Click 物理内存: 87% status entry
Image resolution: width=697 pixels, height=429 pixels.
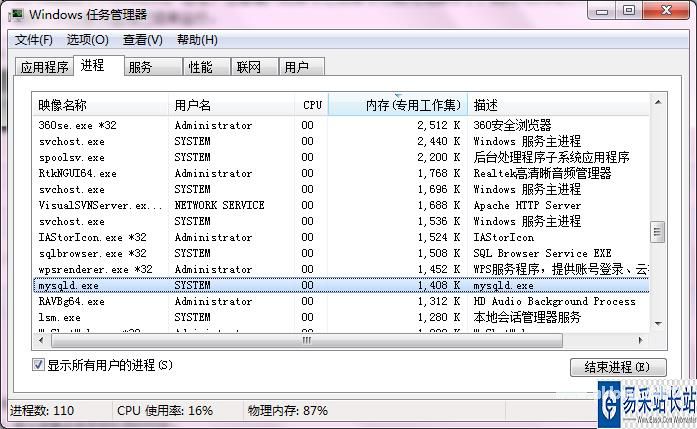click(x=288, y=410)
